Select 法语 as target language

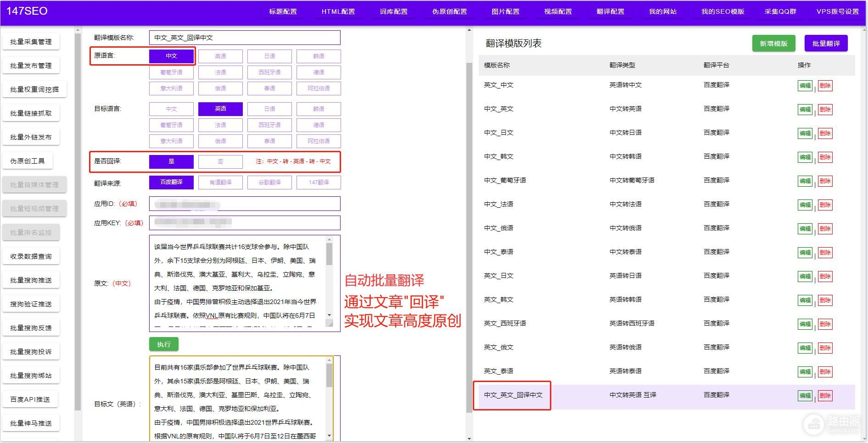[x=220, y=125]
